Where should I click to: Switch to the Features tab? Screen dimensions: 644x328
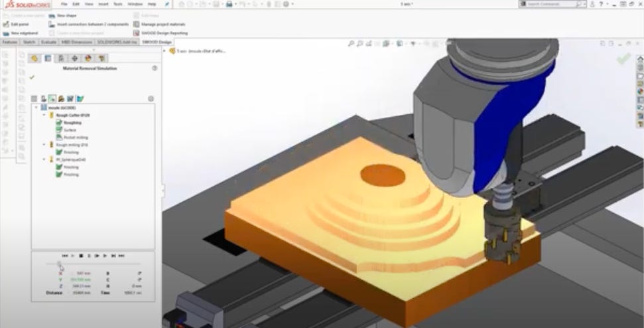coord(9,42)
